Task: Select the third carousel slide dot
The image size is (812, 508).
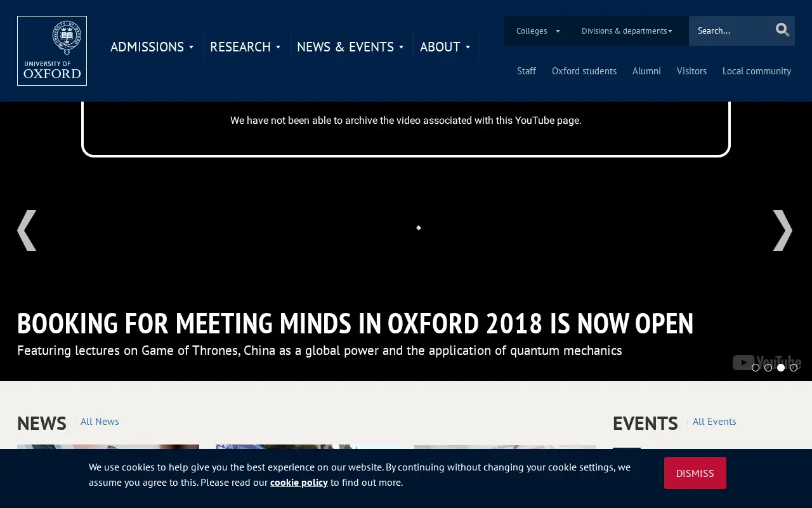Action: click(781, 368)
